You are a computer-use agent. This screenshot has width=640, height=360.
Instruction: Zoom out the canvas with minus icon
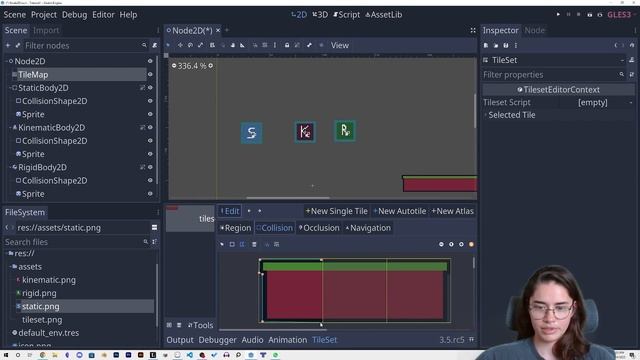click(x=174, y=66)
